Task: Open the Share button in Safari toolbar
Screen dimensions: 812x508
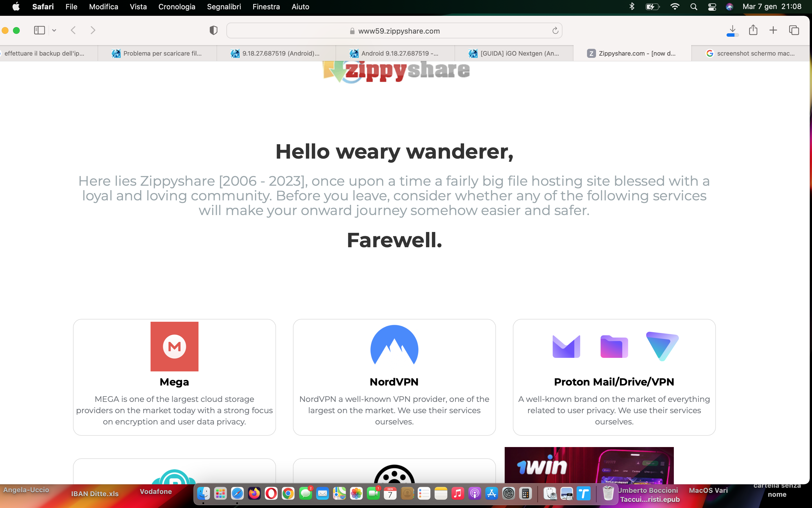Action: click(753, 30)
